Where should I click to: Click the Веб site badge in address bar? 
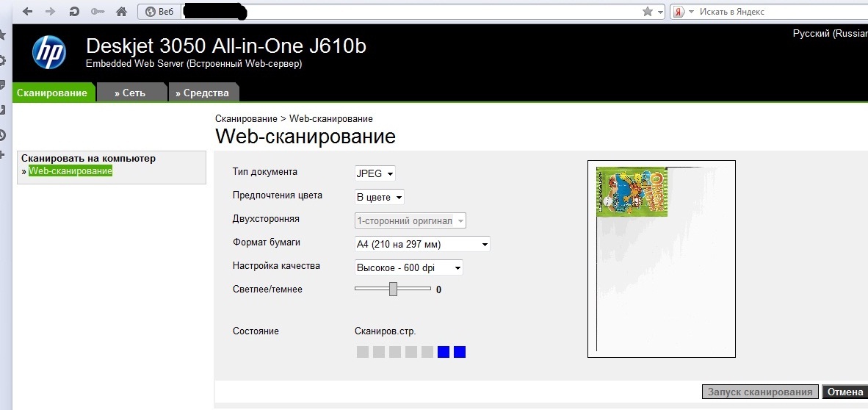pyautogui.click(x=159, y=12)
